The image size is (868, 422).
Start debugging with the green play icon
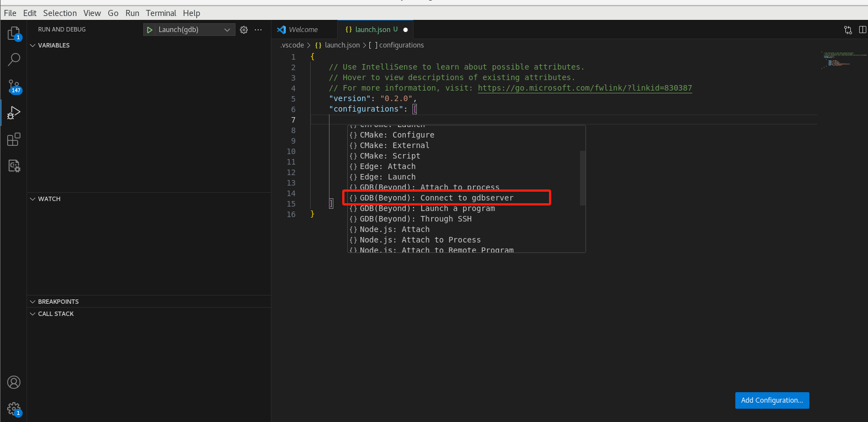pos(149,30)
